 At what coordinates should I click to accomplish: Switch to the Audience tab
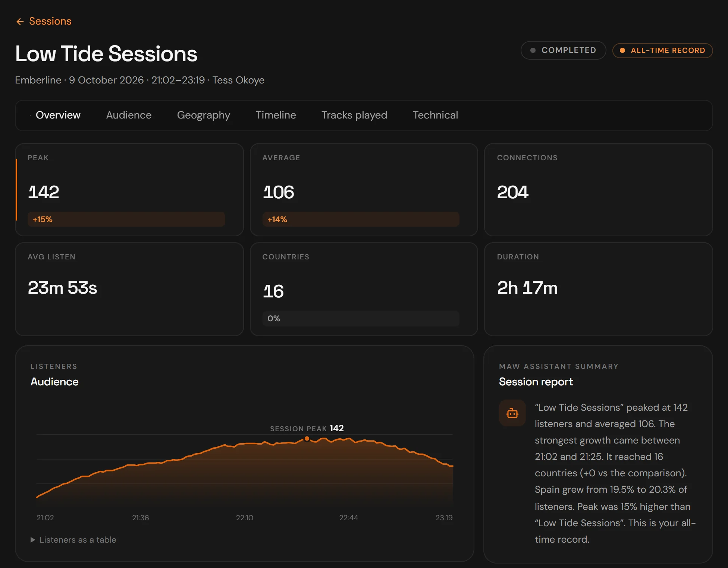click(129, 115)
